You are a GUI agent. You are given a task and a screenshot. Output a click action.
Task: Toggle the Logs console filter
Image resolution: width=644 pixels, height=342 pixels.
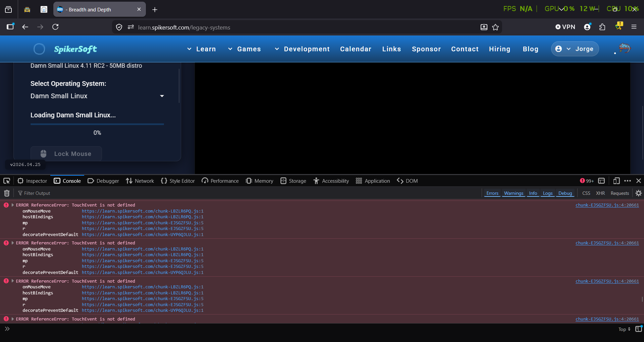[x=547, y=193]
